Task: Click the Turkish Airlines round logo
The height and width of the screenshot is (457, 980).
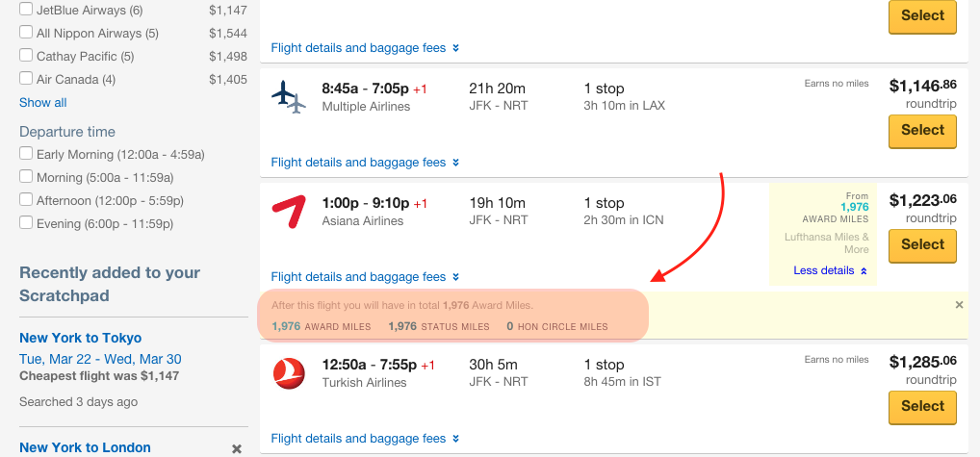Action: point(289,374)
